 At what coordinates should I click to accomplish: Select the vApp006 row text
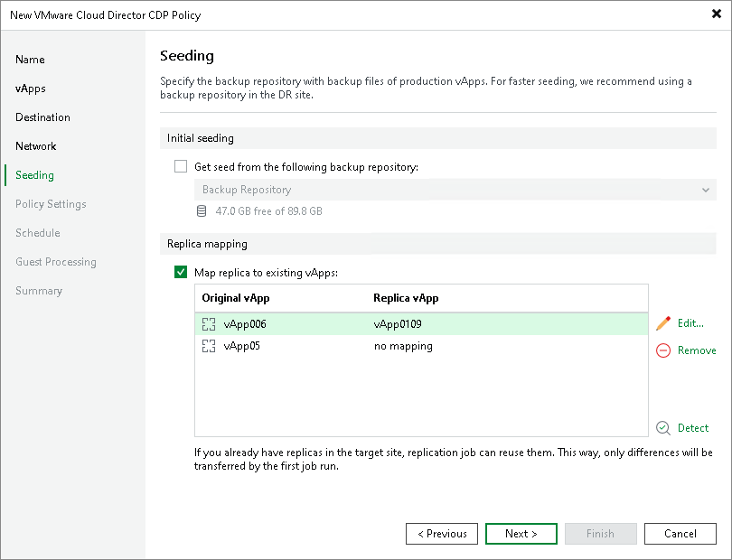point(245,324)
